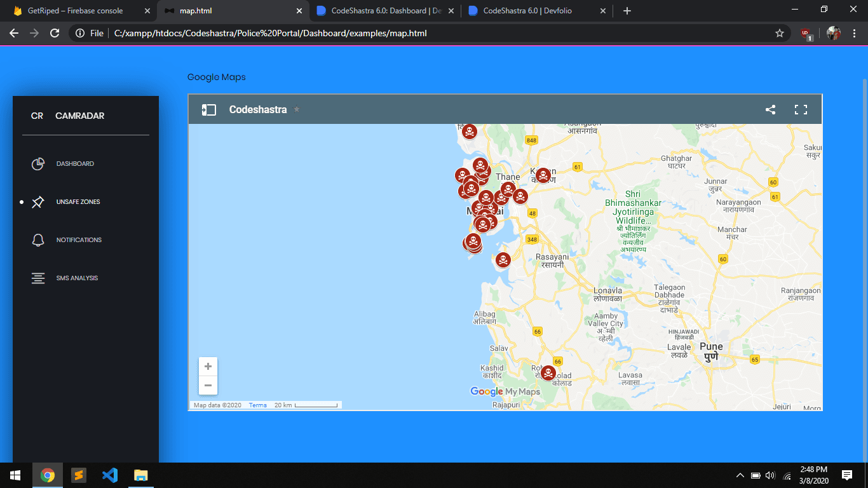Select the northernmost skull marker

(469, 132)
